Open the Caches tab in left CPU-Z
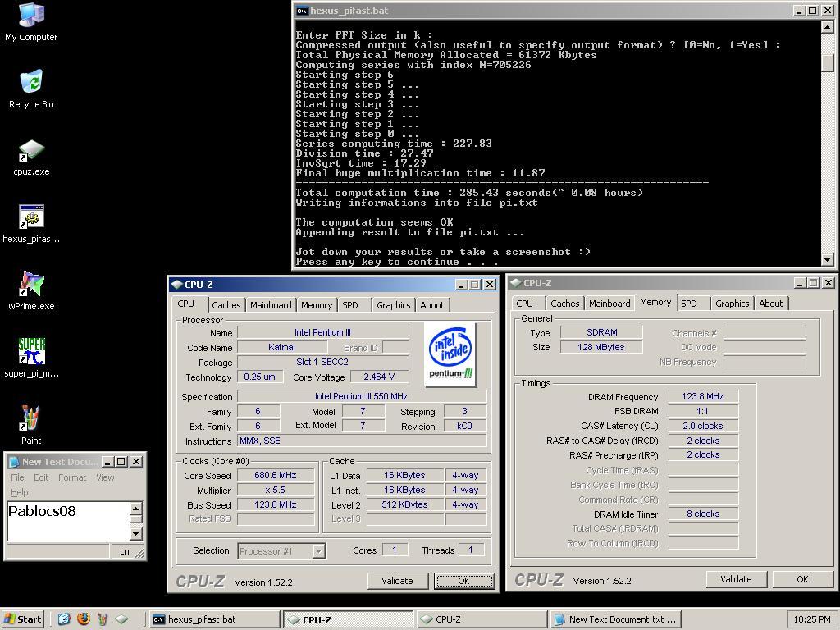The width and height of the screenshot is (840, 630). click(x=226, y=305)
